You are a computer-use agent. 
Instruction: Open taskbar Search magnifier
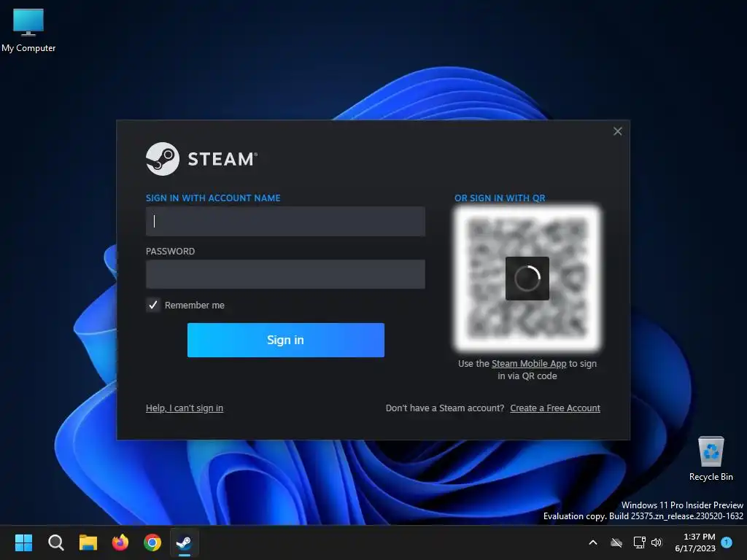coord(55,542)
